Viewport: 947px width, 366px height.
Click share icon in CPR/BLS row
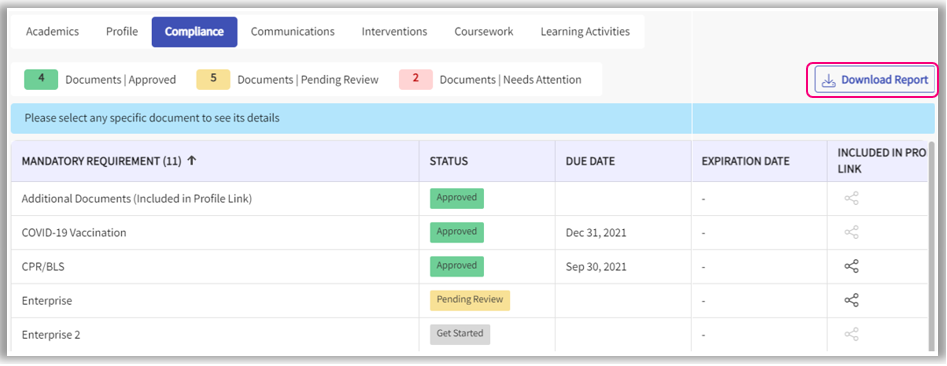[x=852, y=266]
